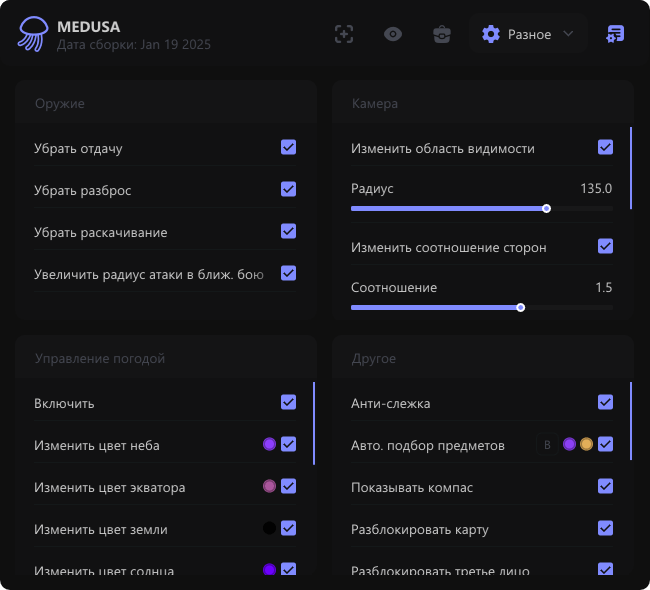Click the B keybind for Авто. подбор предметов
Image resolution: width=650 pixels, height=590 pixels.
click(x=546, y=445)
